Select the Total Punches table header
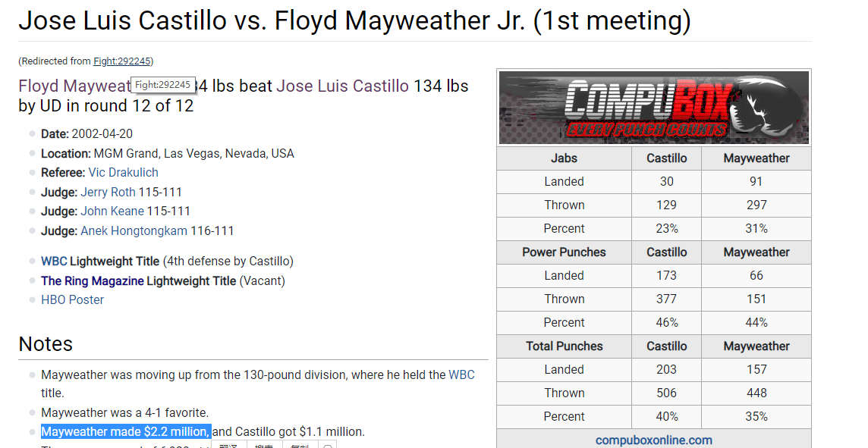 click(x=564, y=346)
